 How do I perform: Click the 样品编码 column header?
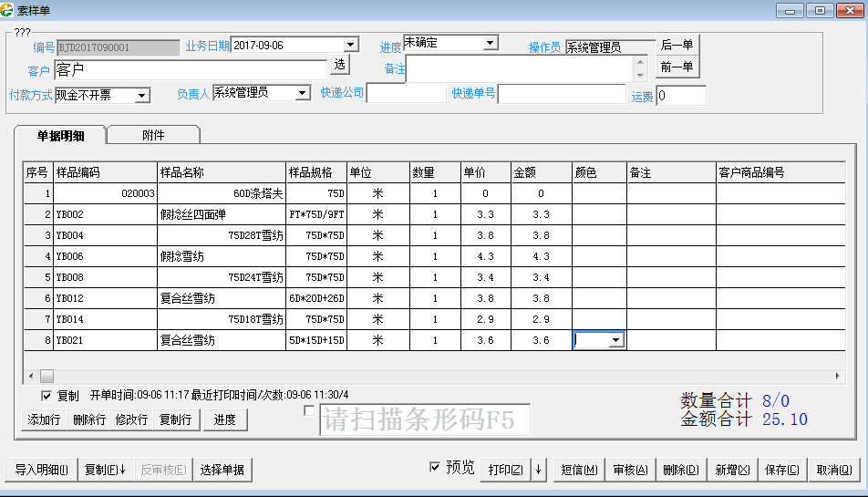pos(105,172)
